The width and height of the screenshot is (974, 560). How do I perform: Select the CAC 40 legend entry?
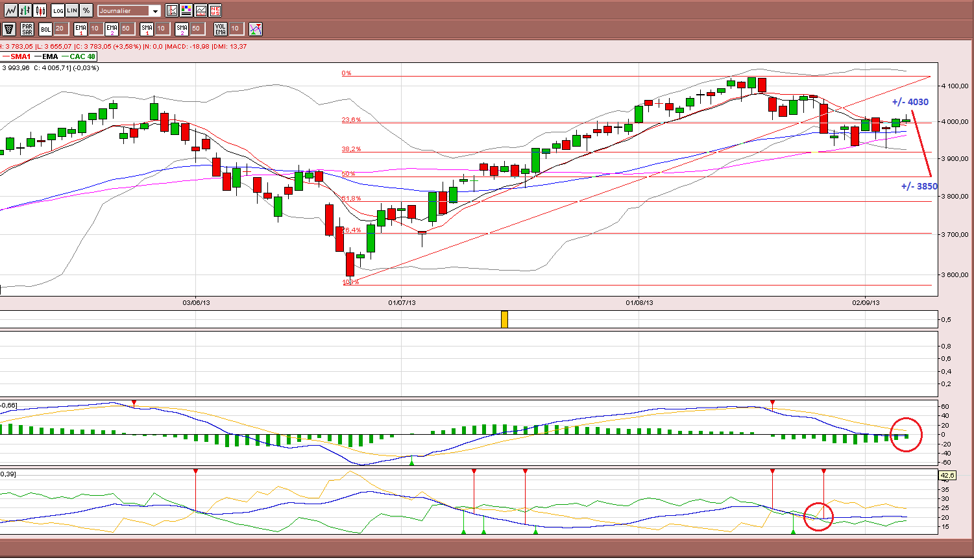point(79,57)
